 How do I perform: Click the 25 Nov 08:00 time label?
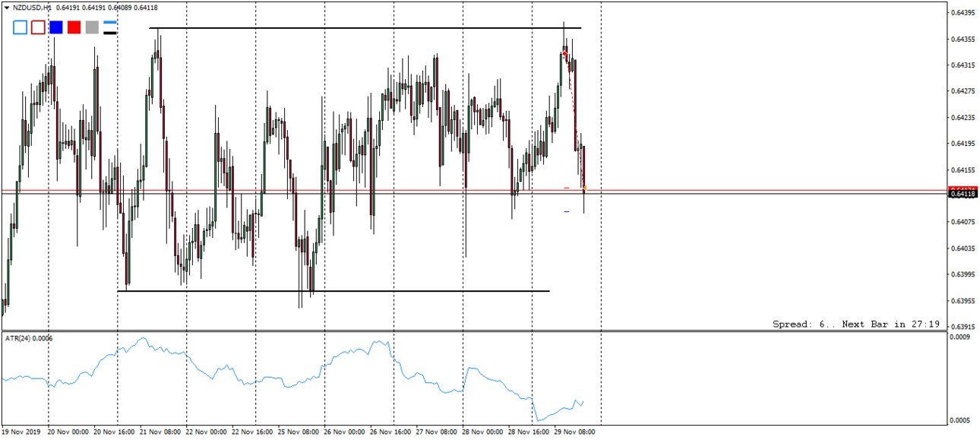coord(298,432)
